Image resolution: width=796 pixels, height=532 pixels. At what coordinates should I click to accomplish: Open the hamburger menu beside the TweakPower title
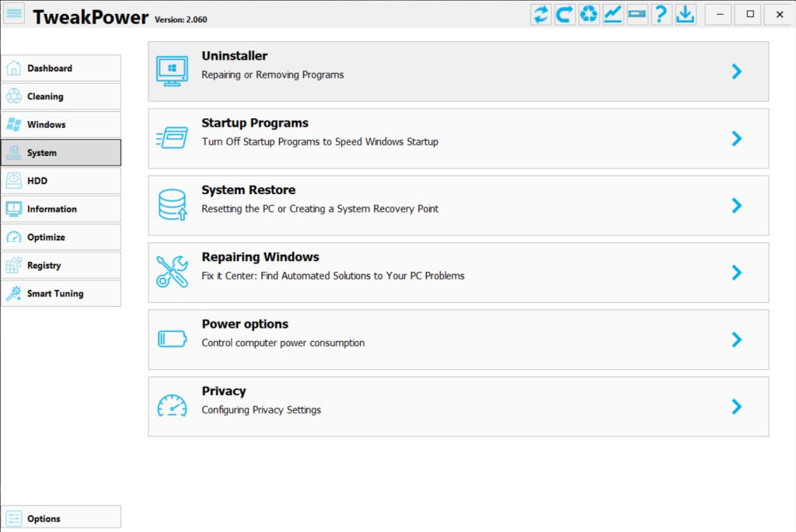pyautogui.click(x=14, y=14)
